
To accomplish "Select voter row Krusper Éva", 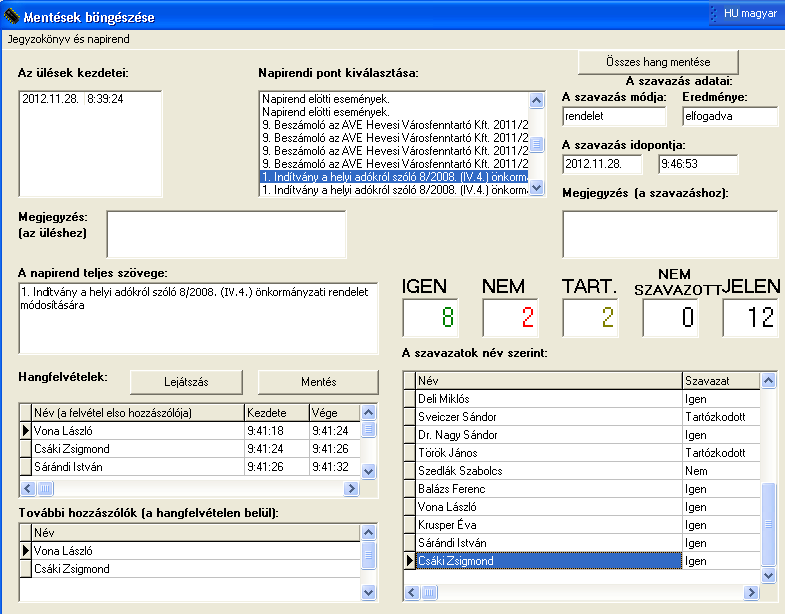I will point(582,525).
